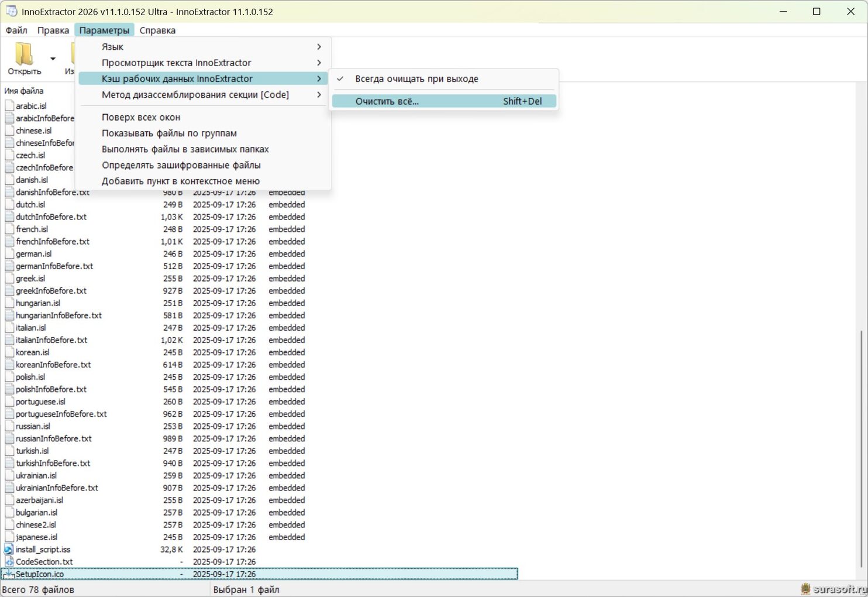
Task: Click the Open folder toolbar icon
Action: (24, 54)
